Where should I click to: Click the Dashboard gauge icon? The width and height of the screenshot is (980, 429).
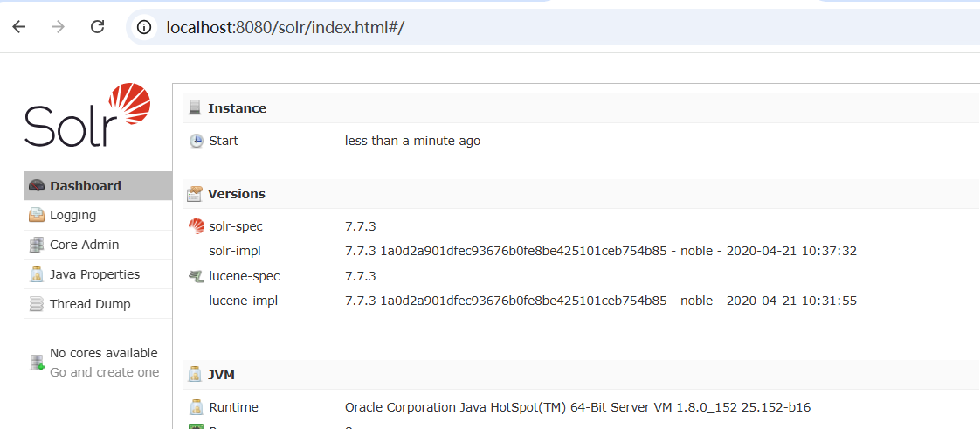(x=37, y=186)
